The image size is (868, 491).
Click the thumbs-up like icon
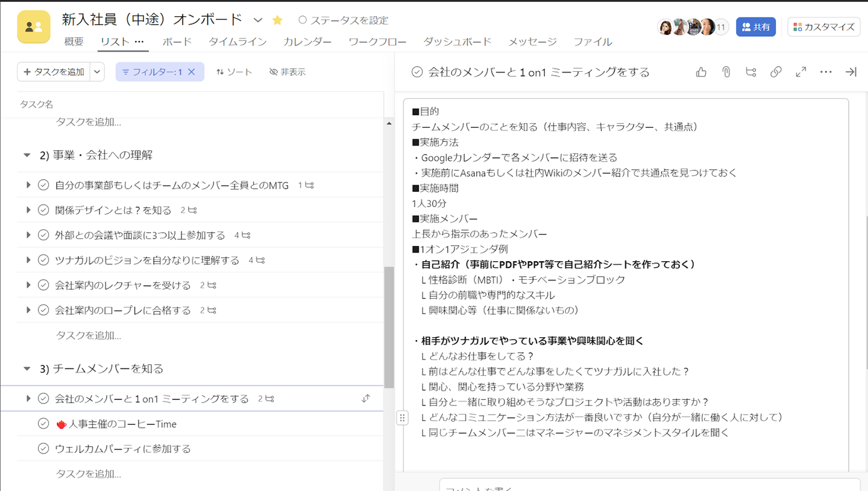coord(701,72)
